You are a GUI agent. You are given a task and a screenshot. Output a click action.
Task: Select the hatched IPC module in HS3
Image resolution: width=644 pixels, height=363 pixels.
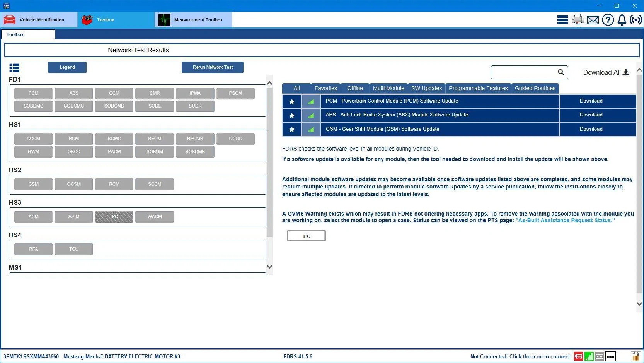114,217
